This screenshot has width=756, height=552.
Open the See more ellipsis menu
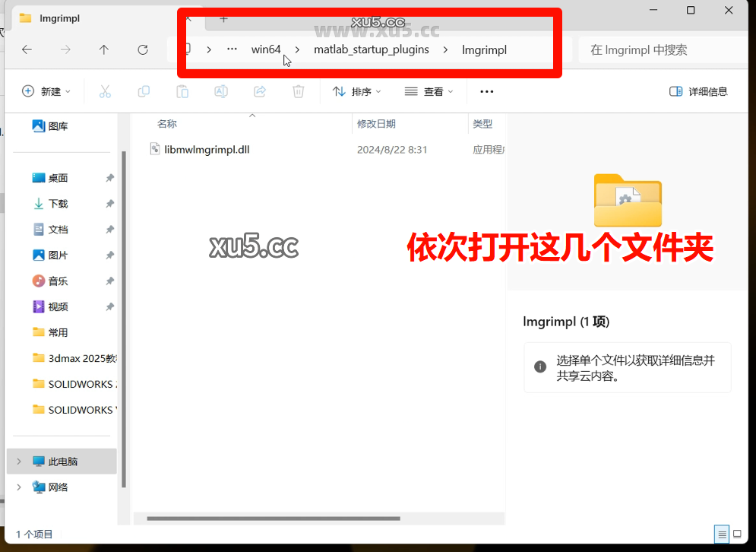tap(486, 91)
